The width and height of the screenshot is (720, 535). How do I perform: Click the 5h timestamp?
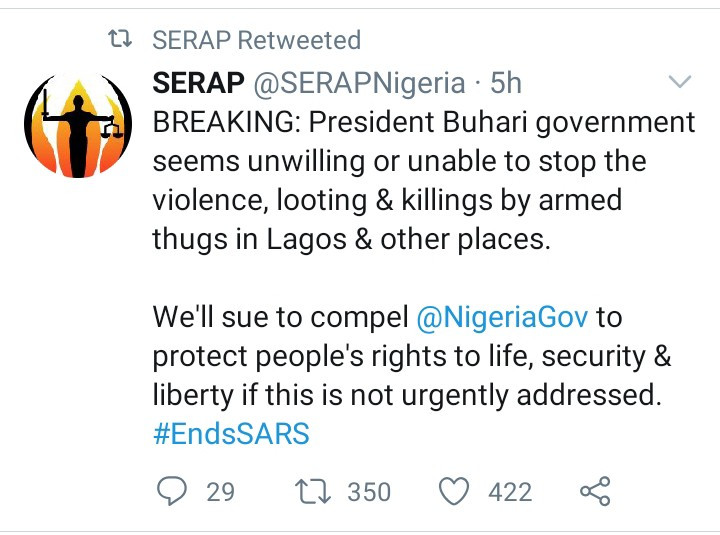(x=507, y=83)
